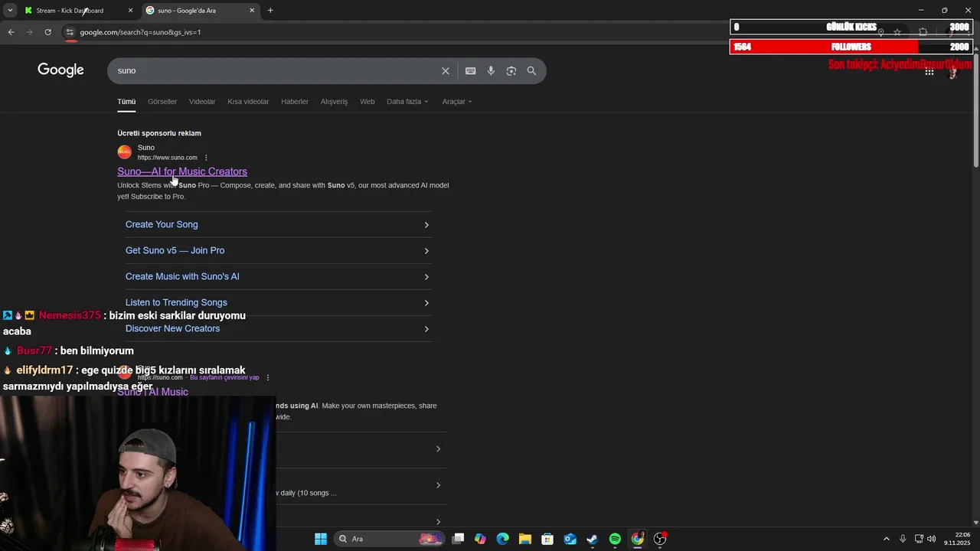Open Microsoft Edge from the taskbar
The height and width of the screenshot is (551, 980).
(502, 539)
